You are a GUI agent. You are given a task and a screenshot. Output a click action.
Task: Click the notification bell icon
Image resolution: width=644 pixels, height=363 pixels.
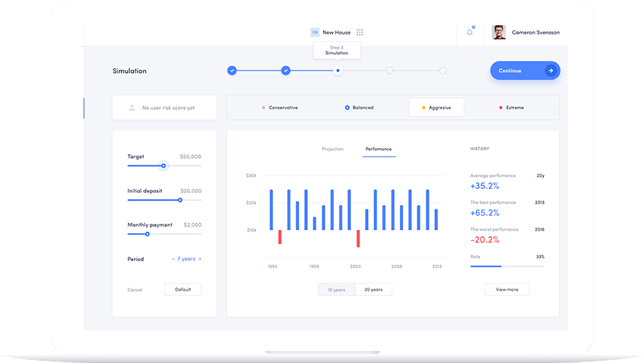(x=469, y=32)
